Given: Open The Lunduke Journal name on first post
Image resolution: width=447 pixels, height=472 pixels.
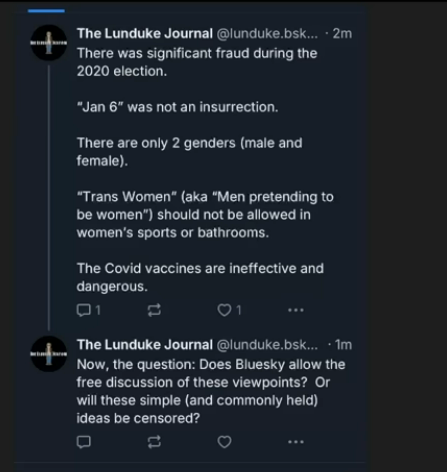Looking at the screenshot, I should pos(145,34).
